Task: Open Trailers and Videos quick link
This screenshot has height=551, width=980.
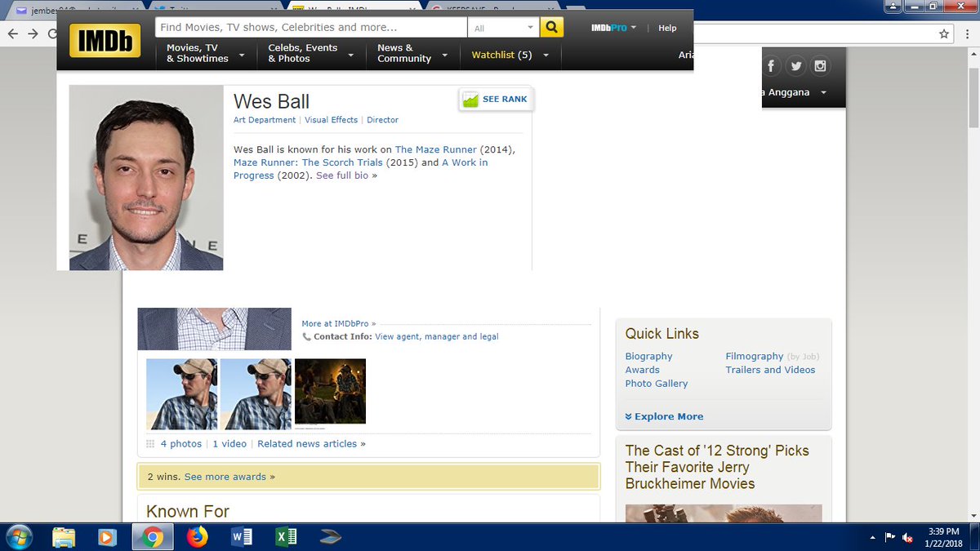Action: tap(770, 370)
